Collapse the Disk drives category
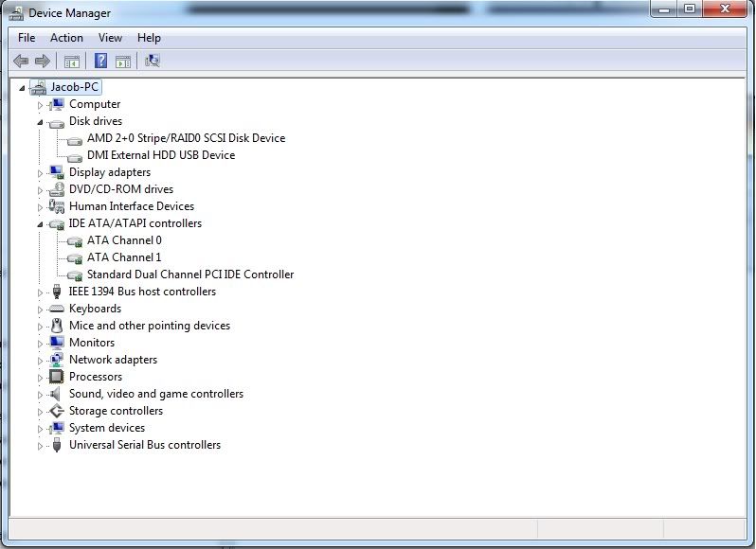 coord(40,122)
